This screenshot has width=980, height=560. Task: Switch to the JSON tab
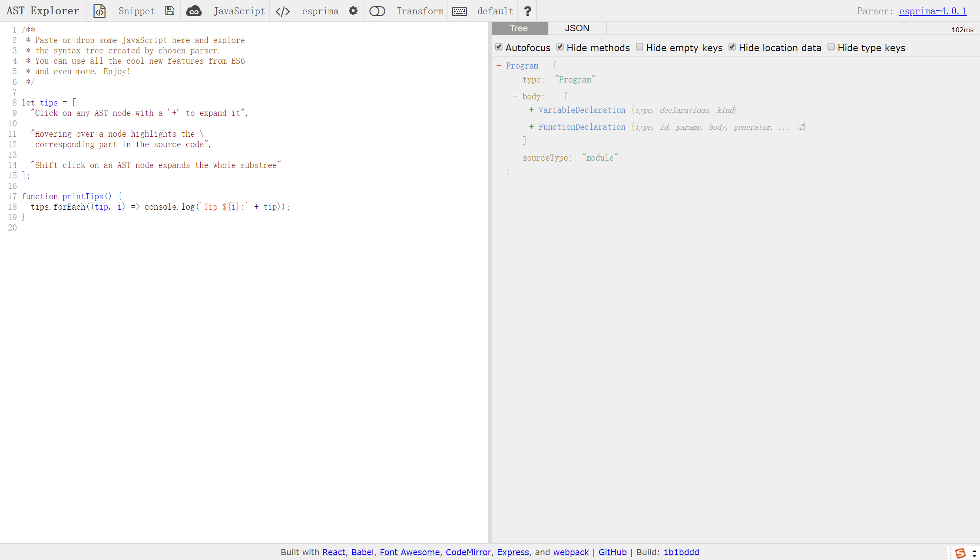pos(577,28)
